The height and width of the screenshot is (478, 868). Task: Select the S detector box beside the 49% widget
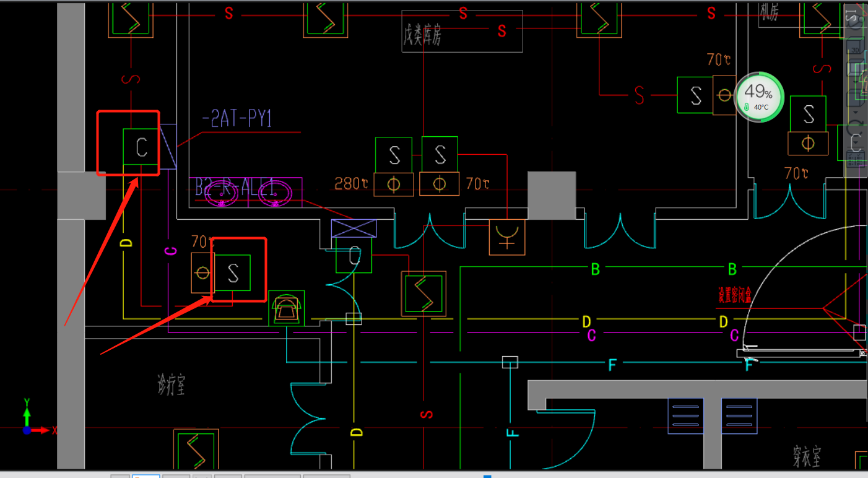[695, 95]
